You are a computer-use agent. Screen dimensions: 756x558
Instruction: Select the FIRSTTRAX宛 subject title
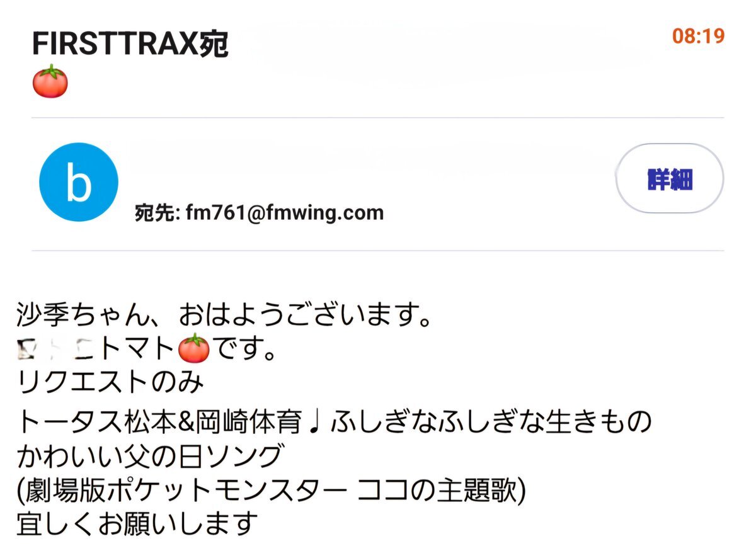130,44
